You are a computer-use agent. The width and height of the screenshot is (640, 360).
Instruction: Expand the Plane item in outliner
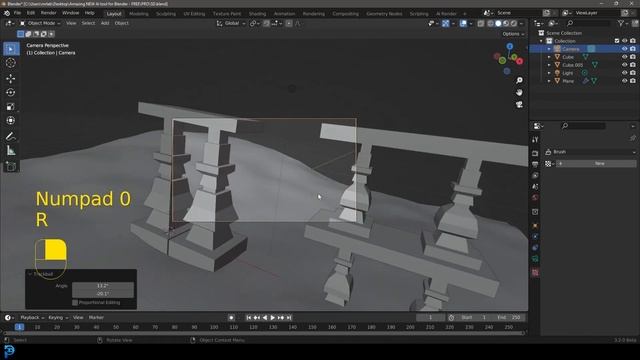[549, 81]
